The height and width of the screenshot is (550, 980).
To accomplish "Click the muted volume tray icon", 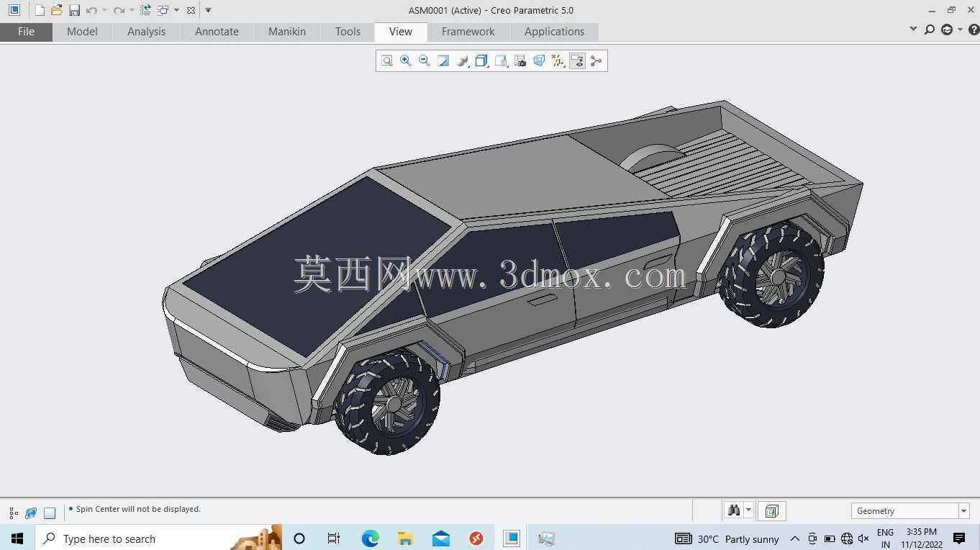I will click(863, 538).
